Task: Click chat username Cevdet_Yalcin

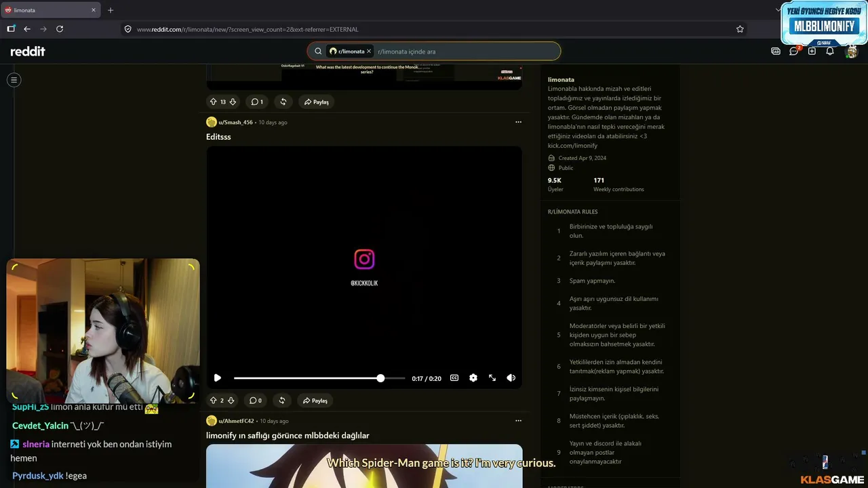Action: pyautogui.click(x=40, y=426)
